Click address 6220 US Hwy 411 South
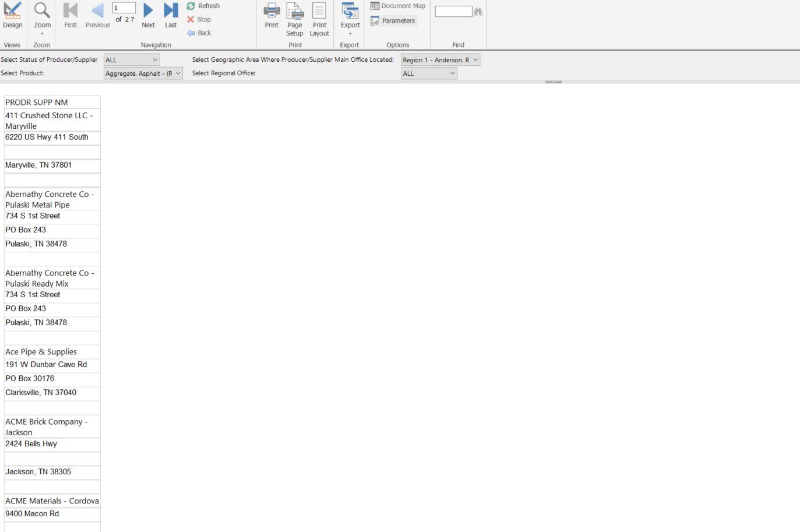The image size is (800, 532). coord(52,138)
